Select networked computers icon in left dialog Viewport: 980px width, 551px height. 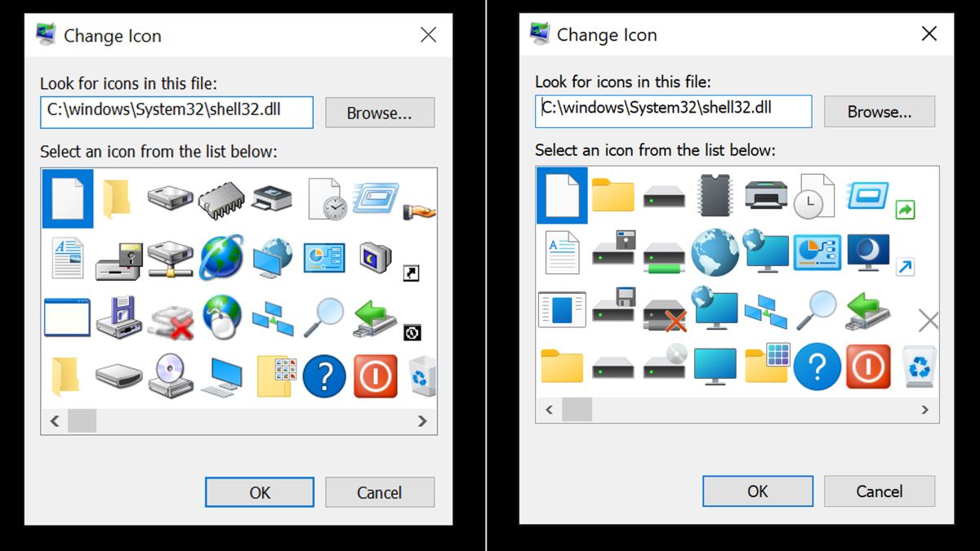pos(273,318)
